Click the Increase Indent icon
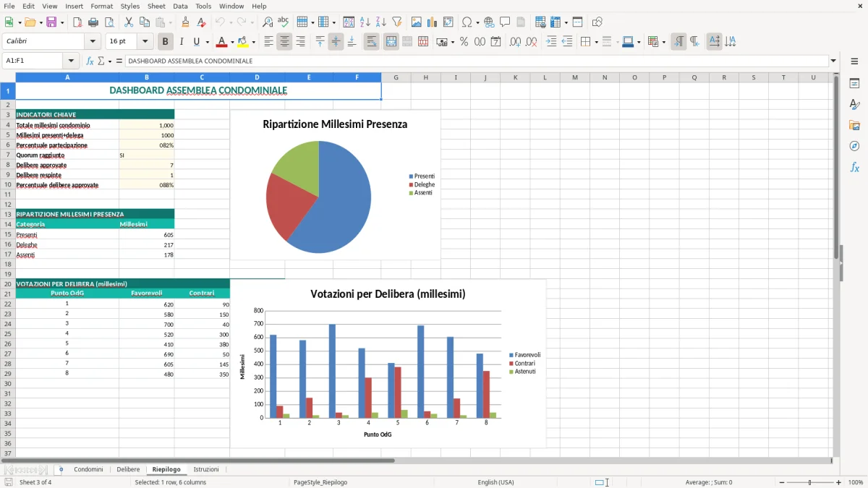The height and width of the screenshot is (488, 868). [x=551, y=42]
